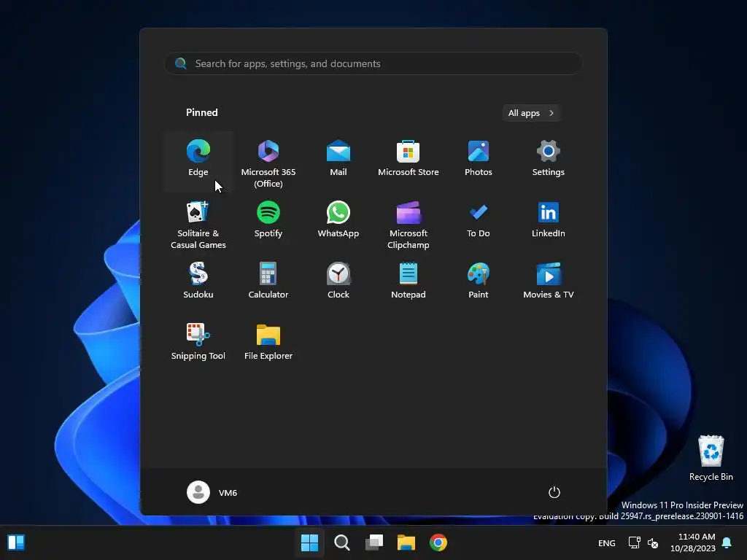Open the Calculator app

(x=268, y=283)
